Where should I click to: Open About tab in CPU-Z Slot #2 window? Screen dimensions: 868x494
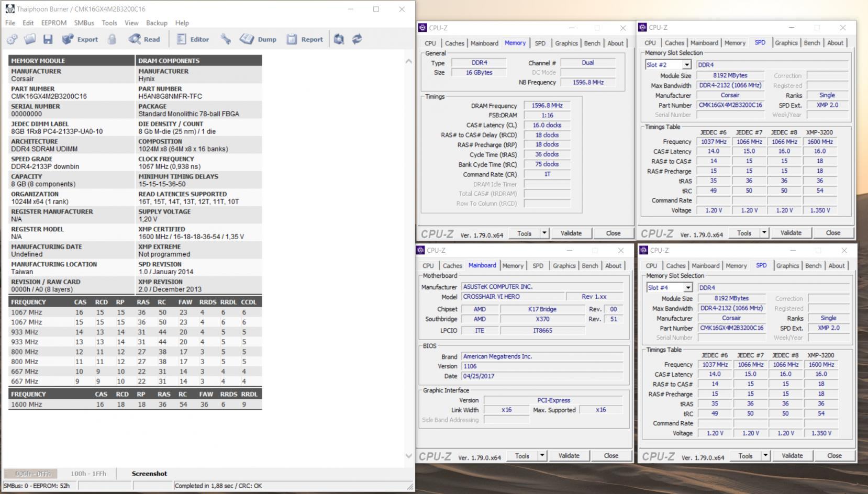click(836, 43)
